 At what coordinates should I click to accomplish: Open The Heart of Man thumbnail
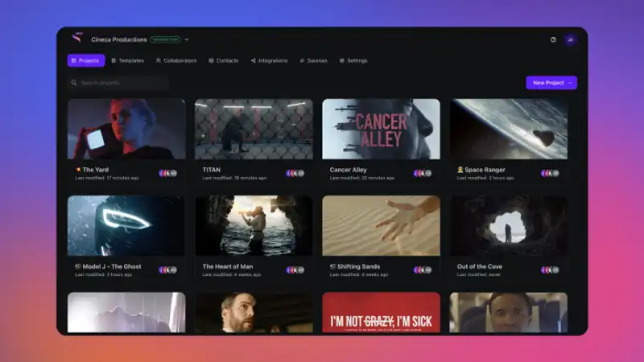click(x=254, y=226)
